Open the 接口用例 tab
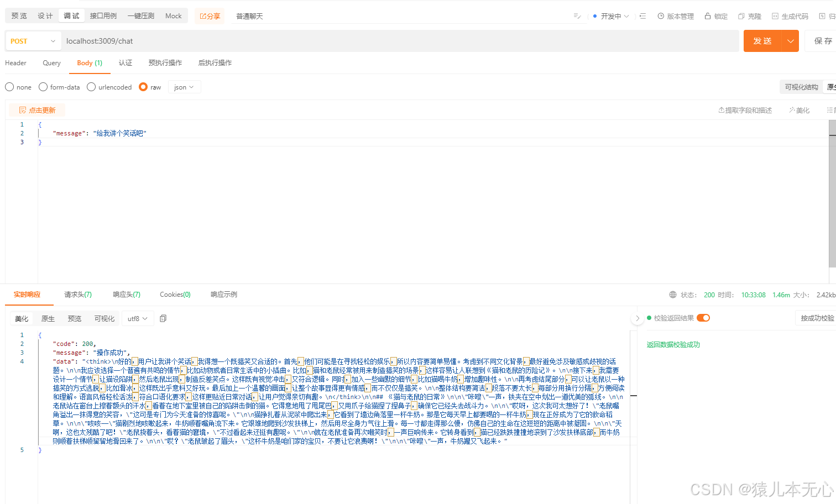836x504 pixels. pyautogui.click(x=103, y=15)
